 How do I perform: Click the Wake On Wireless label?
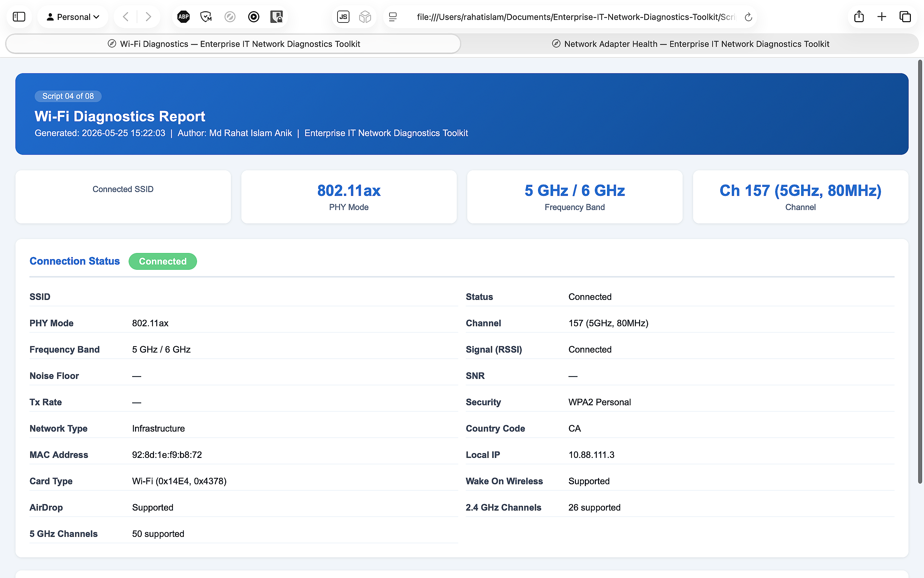pos(504,481)
